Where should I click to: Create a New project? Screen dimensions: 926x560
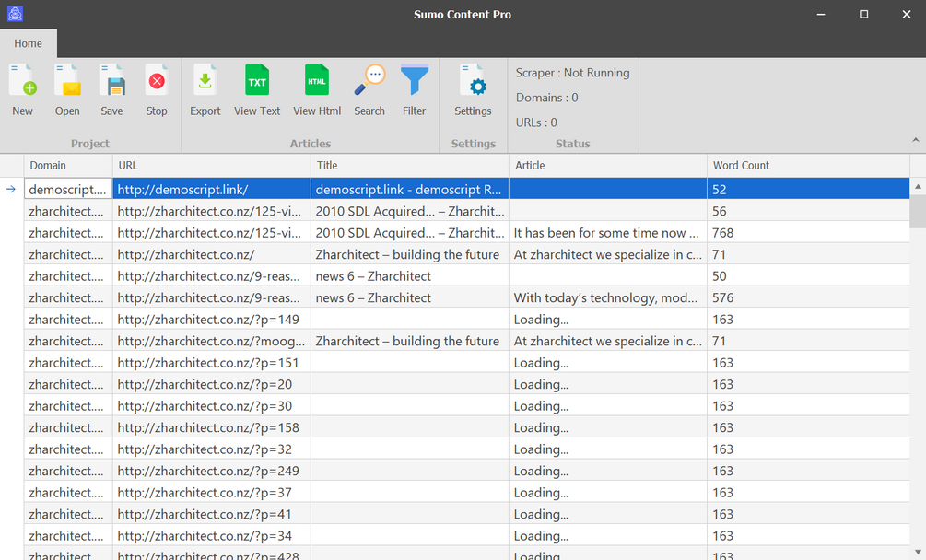pos(22,90)
